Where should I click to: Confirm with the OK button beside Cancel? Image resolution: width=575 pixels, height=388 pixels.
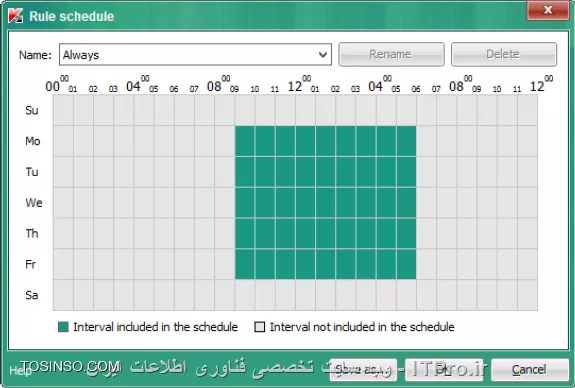click(444, 369)
